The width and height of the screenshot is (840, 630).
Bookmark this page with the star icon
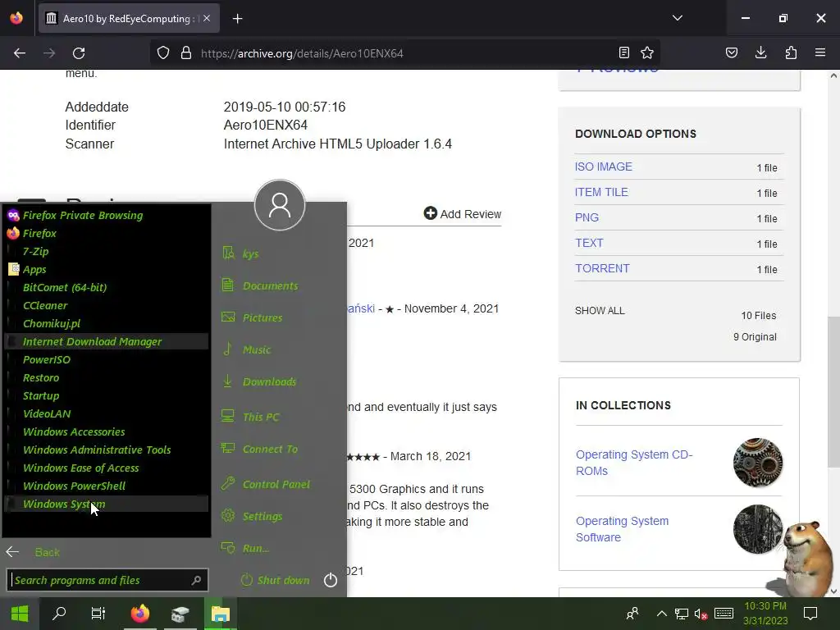tap(647, 53)
